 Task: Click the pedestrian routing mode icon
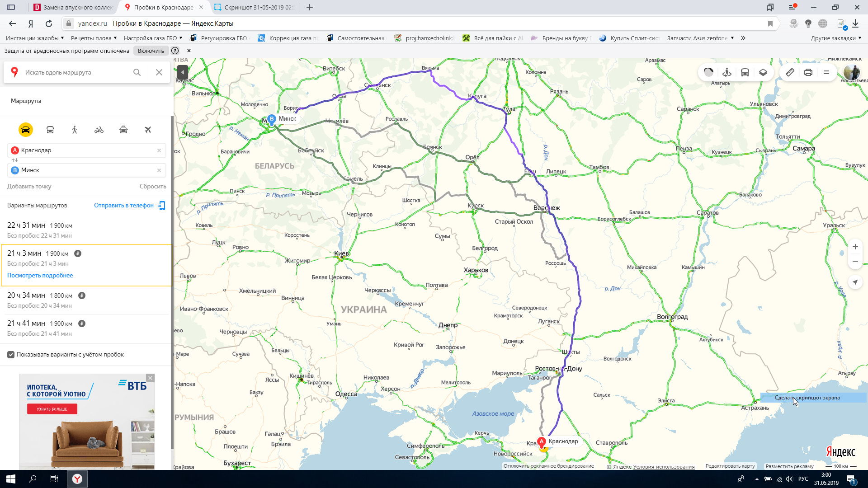[x=74, y=129]
